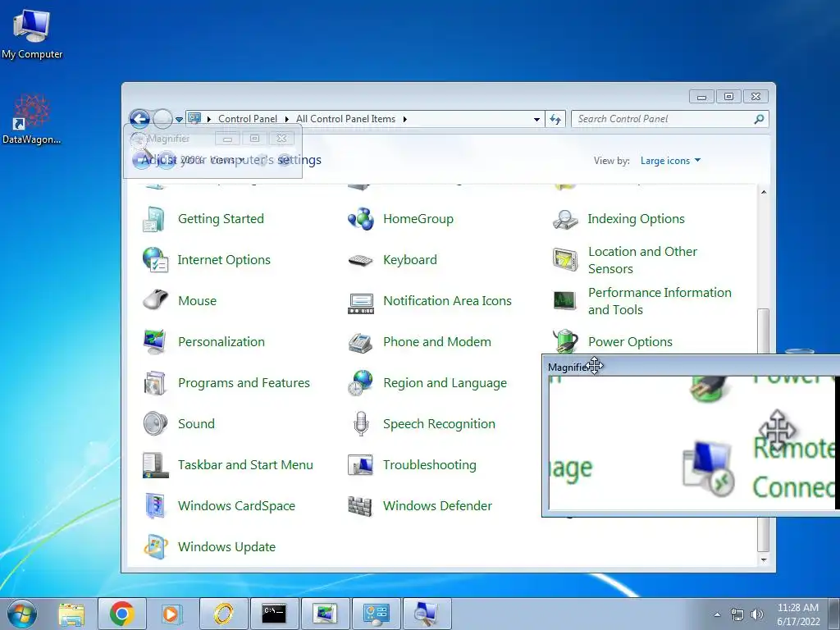Click the Magnifier lens window title bar
Image resolution: width=840 pixels, height=630 pixels.
pos(691,367)
